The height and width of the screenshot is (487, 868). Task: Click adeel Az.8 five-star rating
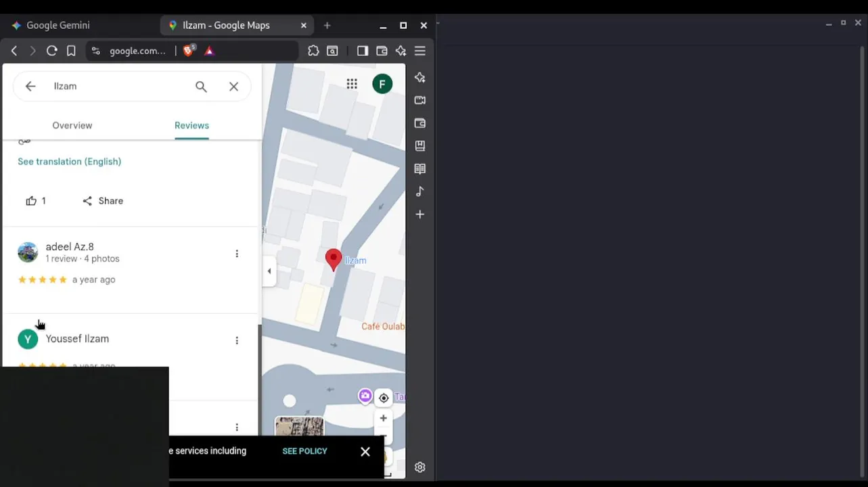43,279
